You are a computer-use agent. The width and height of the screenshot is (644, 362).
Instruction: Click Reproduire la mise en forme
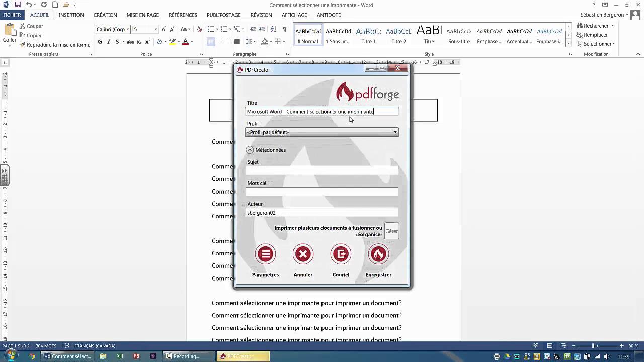[x=55, y=45]
